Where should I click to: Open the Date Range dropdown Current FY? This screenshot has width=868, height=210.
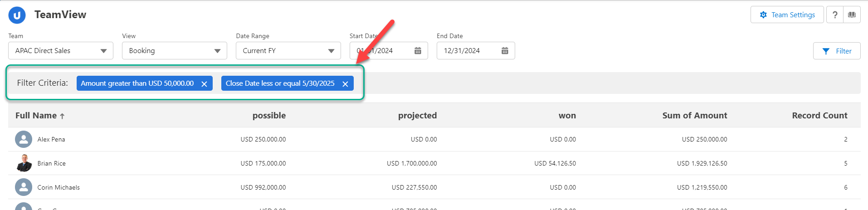coord(288,51)
